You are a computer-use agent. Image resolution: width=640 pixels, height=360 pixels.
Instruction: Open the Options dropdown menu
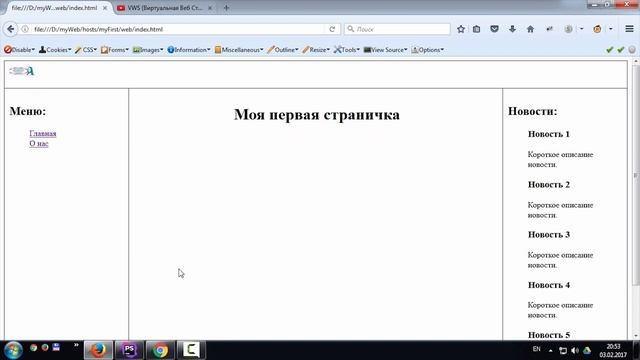(x=427, y=50)
